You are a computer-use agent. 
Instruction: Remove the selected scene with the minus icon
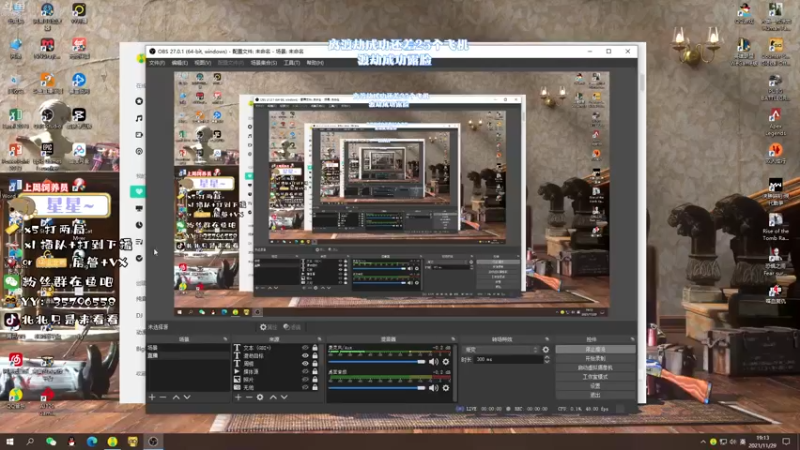pos(163,397)
